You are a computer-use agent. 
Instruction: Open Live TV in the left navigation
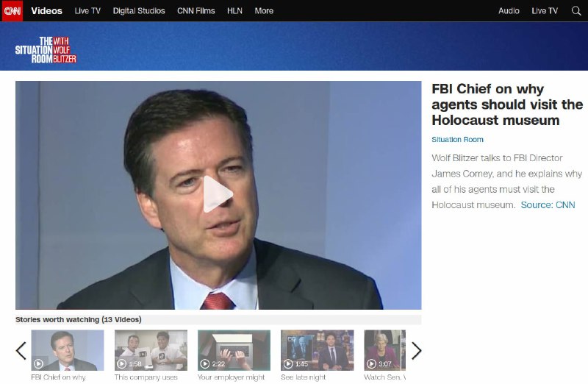point(87,11)
